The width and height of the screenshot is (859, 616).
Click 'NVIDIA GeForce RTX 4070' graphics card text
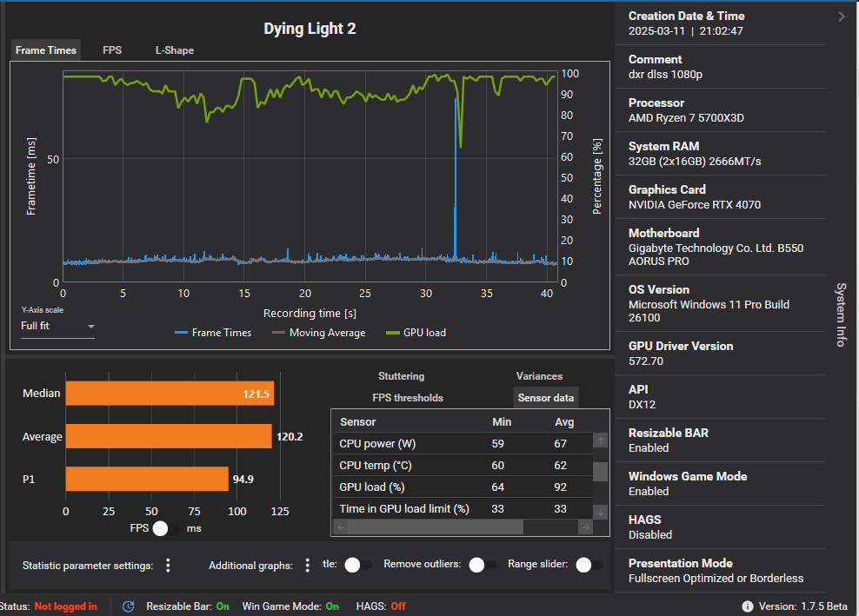[x=694, y=205]
